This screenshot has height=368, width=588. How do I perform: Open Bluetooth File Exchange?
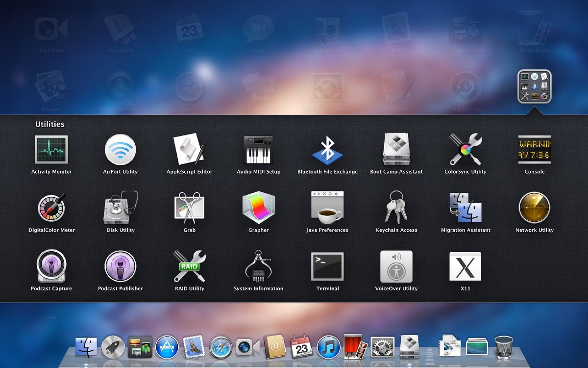tap(327, 150)
